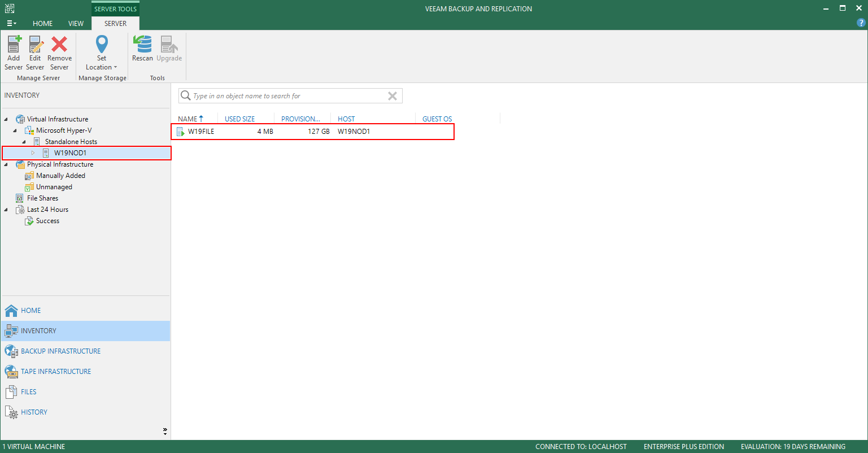Sort by the NAME column header
Image resolution: width=868 pixels, height=453 pixels.
click(x=190, y=119)
